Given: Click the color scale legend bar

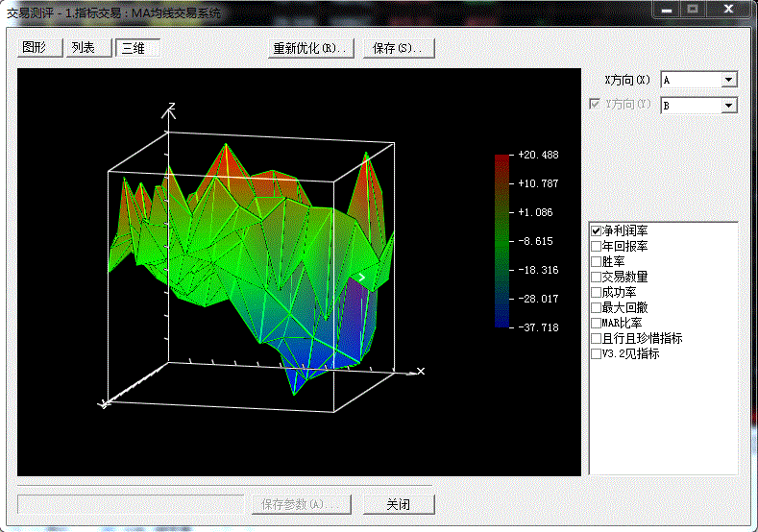Looking at the screenshot, I should click(x=502, y=240).
